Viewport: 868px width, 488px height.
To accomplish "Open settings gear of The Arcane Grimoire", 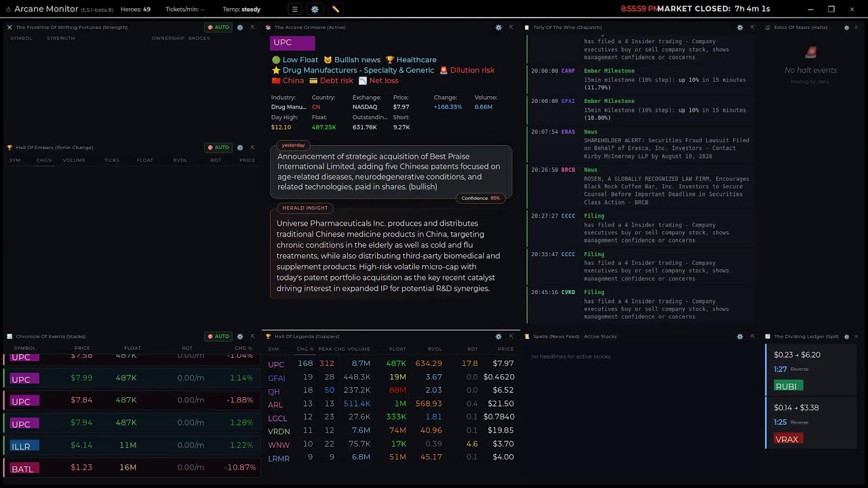I will pos(498,27).
